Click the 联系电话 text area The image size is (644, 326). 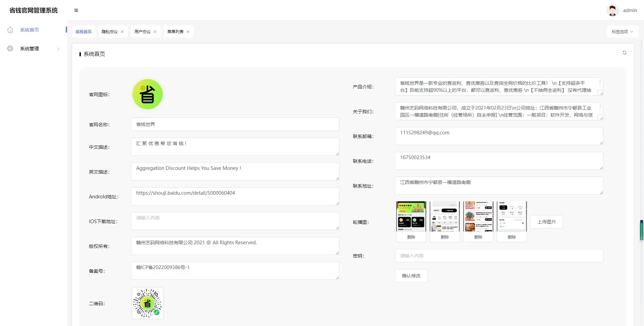pyautogui.click(x=499, y=161)
